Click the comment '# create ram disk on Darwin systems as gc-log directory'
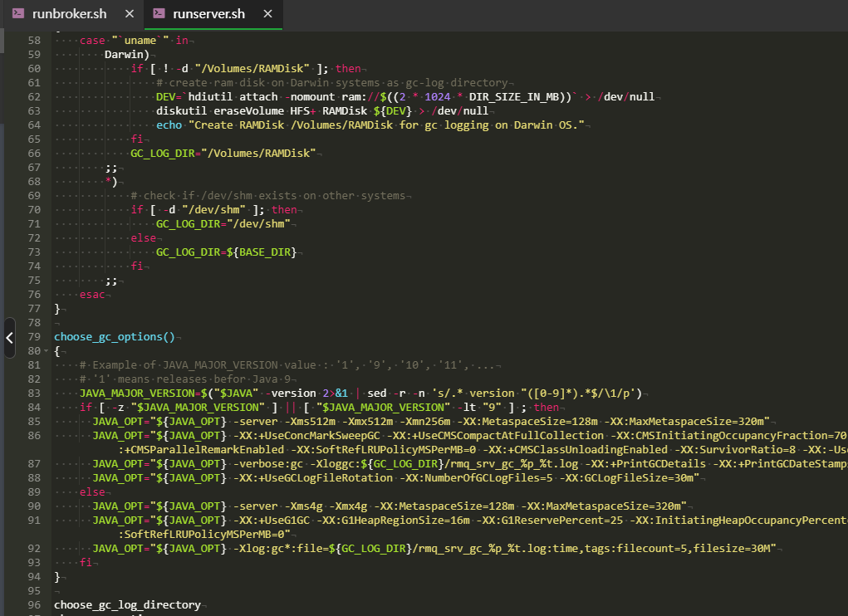This screenshot has height=616, width=848. pyautogui.click(x=332, y=83)
